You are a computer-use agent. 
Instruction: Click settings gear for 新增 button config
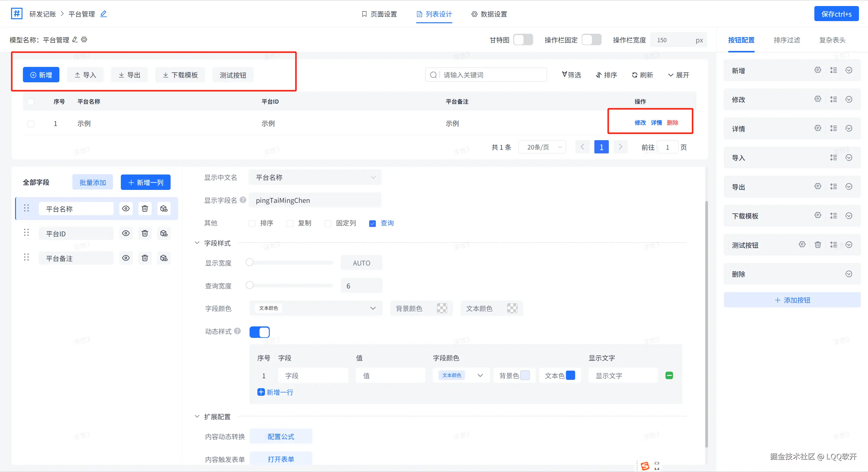pyautogui.click(x=818, y=70)
